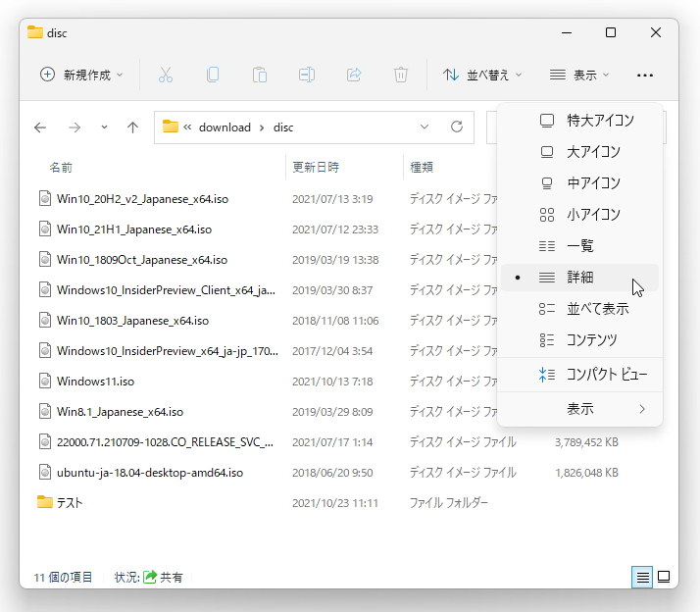Click 11 個の項目 in status bar
The image size is (700, 612).
(63, 577)
